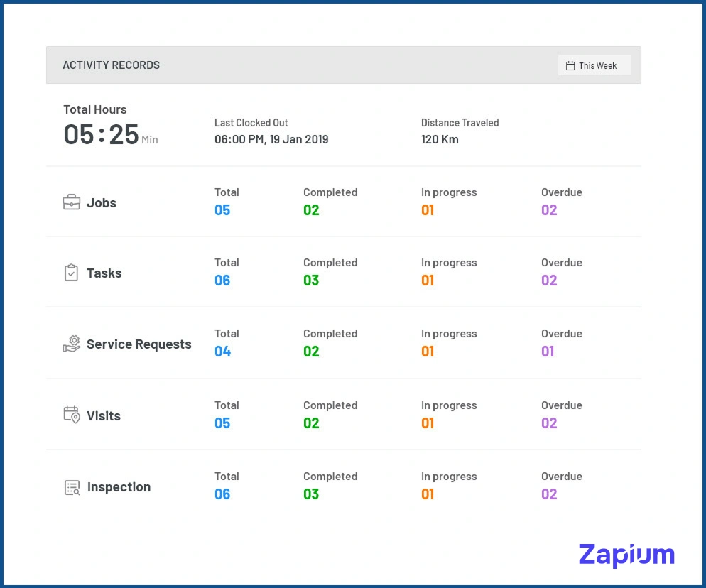The image size is (706, 588).
Task: Click the Visits calendar pin icon
Action: (x=72, y=415)
